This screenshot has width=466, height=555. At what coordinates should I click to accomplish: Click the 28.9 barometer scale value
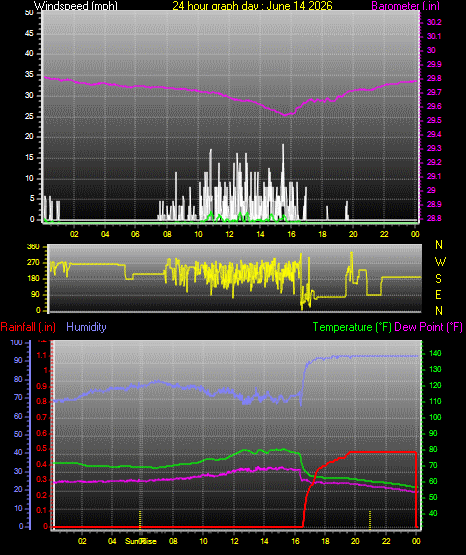(434, 204)
